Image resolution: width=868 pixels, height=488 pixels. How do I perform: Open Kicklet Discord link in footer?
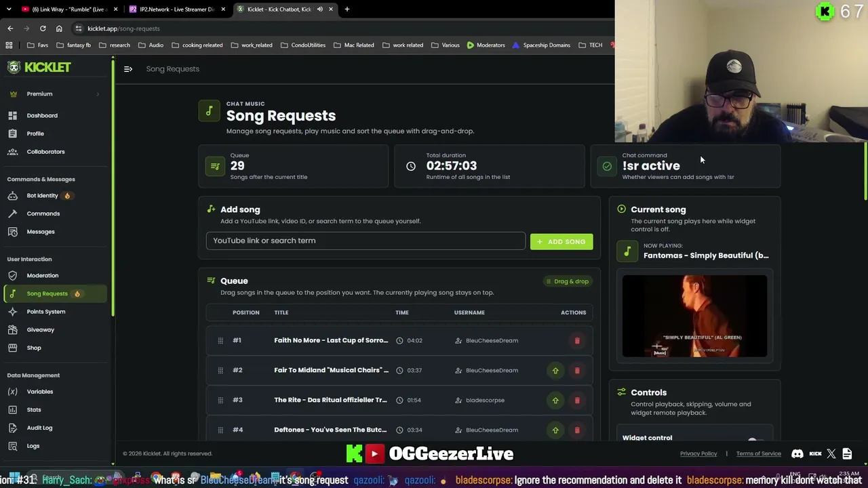click(x=797, y=453)
